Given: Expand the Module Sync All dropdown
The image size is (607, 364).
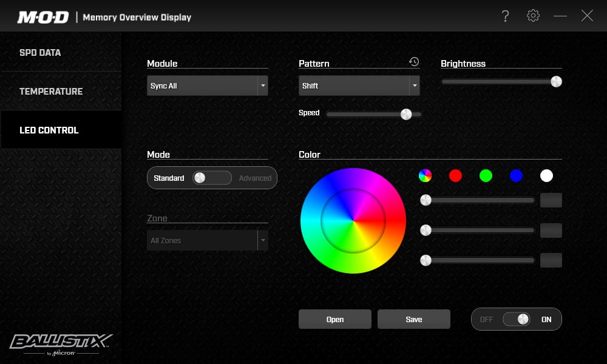Looking at the screenshot, I should tap(207, 86).
